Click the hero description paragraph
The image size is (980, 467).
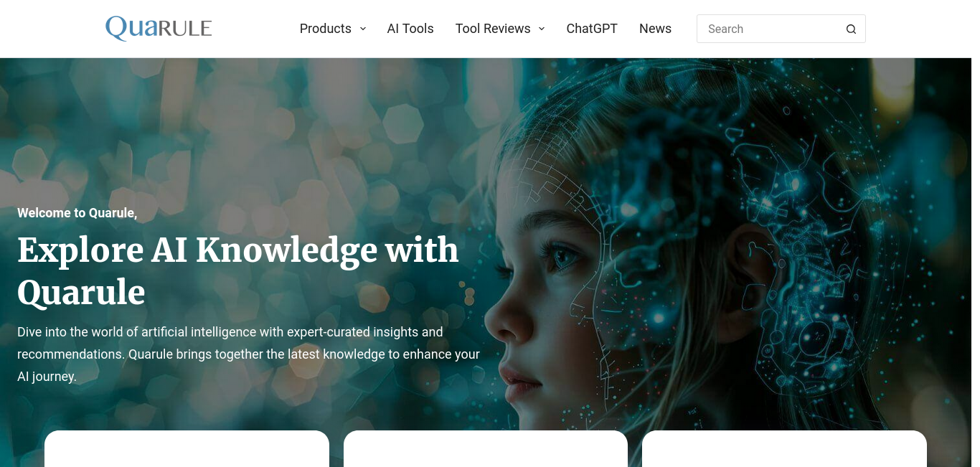coord(248,354)
